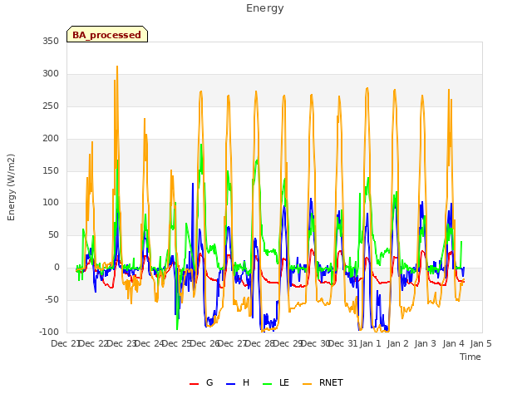Click the Energy chart title
Viewport: 532px width, 399px height.
265,8
